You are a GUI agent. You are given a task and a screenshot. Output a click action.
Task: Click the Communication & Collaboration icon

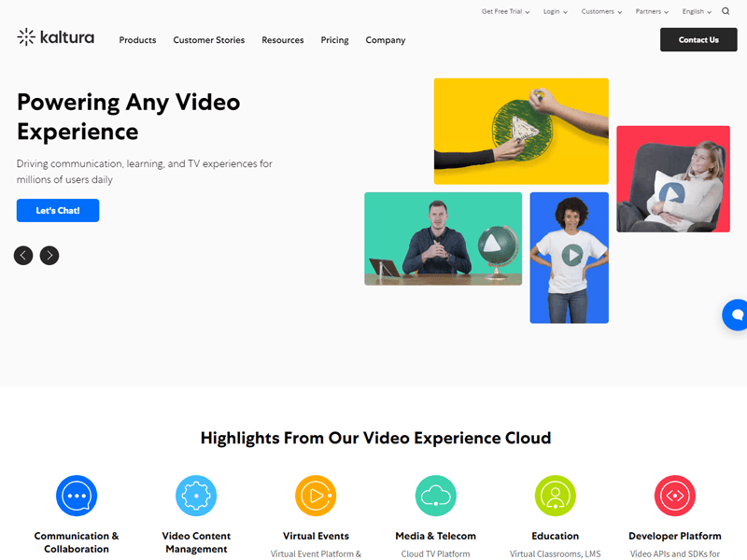[x=77, y=496]
